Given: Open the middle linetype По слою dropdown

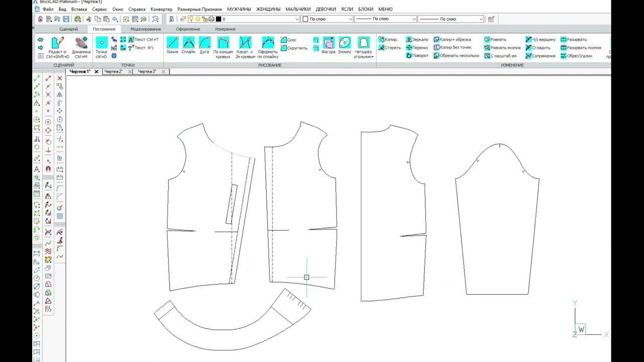Looking at the screenshot, I should pos(386,19).
